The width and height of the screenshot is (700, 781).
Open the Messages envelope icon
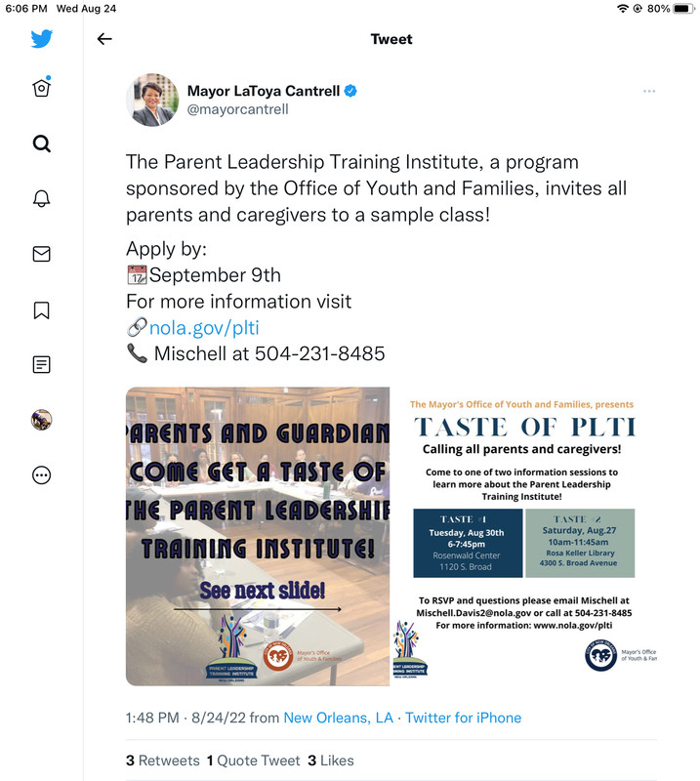point(42,254)
